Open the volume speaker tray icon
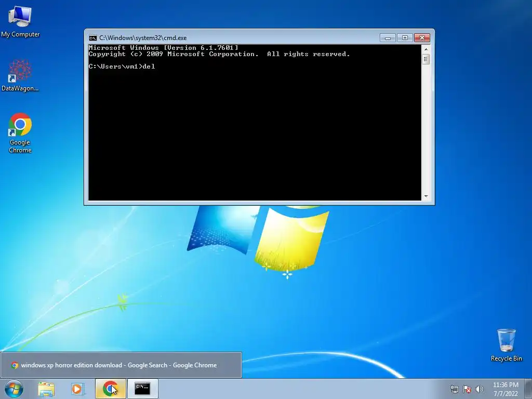 click(480, 389)
